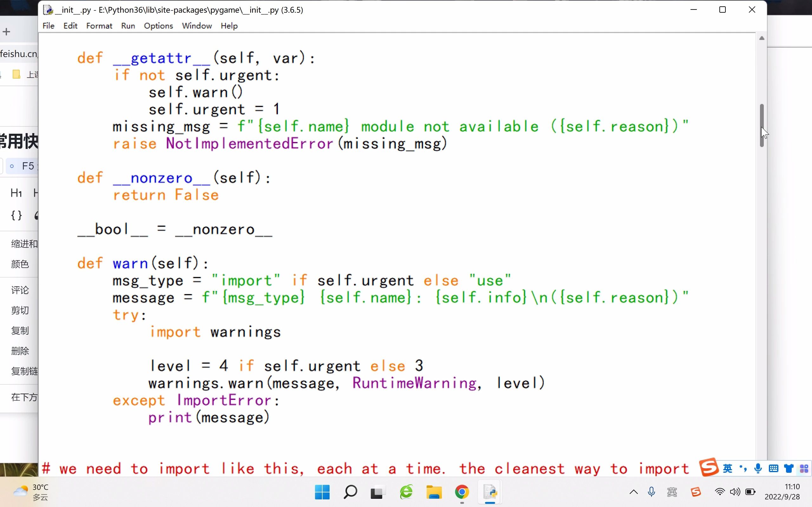Image resolution: width=812 pixels, height=507 pixels.
Task: Click the Edit menu item
Action: [69, 26]
